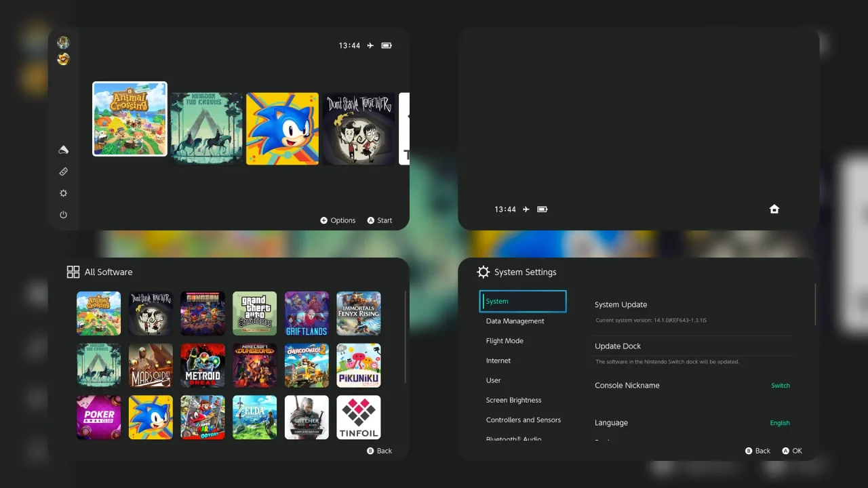Select the Internet settings tab

pyautogui.click(x=498, y=361)
